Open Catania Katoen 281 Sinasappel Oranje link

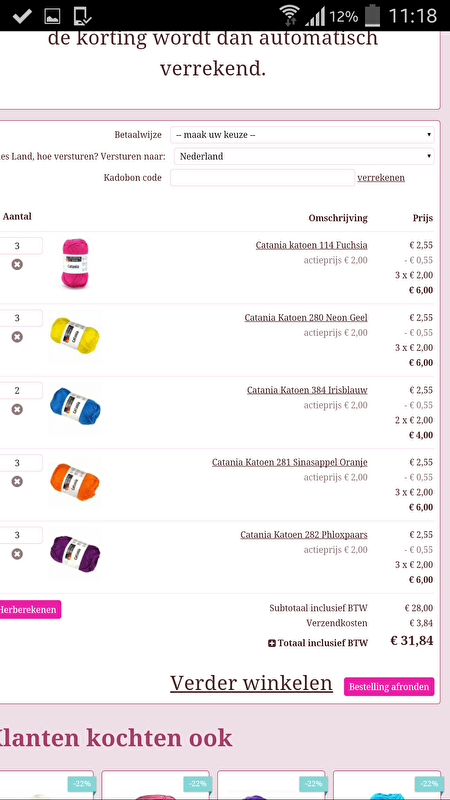(290, 462)
